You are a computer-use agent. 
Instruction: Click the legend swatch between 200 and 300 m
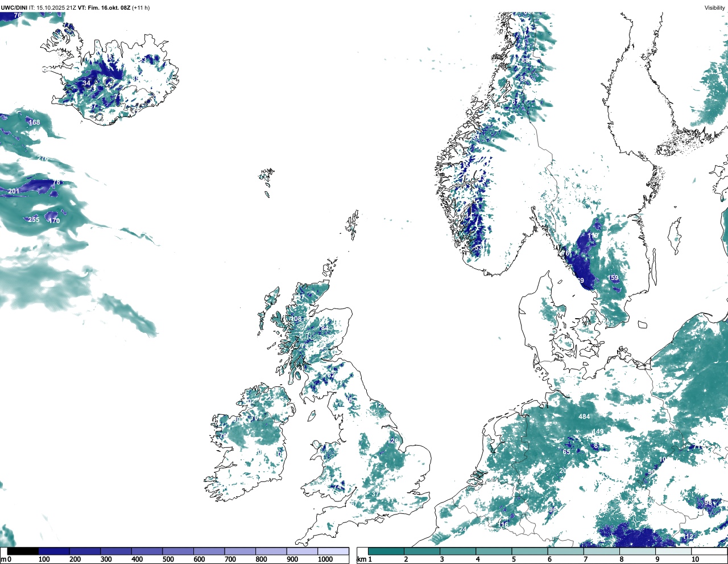tap(85, 551)
